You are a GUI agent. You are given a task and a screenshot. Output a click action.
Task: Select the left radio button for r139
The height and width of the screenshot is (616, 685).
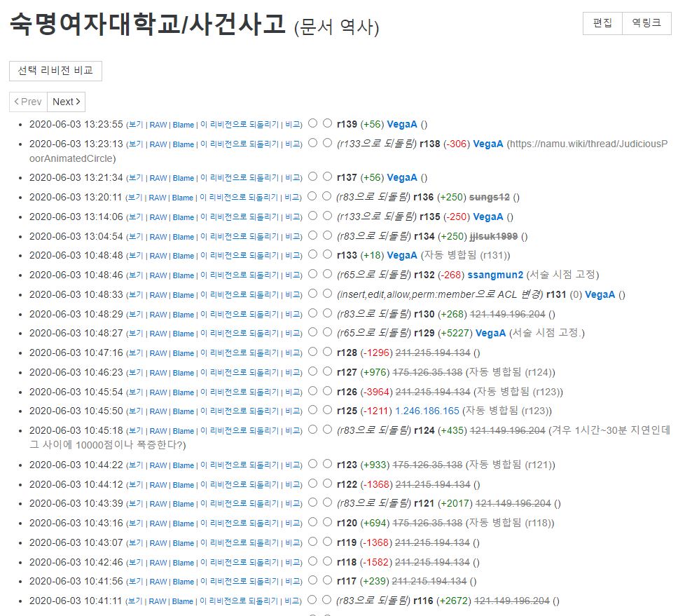point(312,123)
